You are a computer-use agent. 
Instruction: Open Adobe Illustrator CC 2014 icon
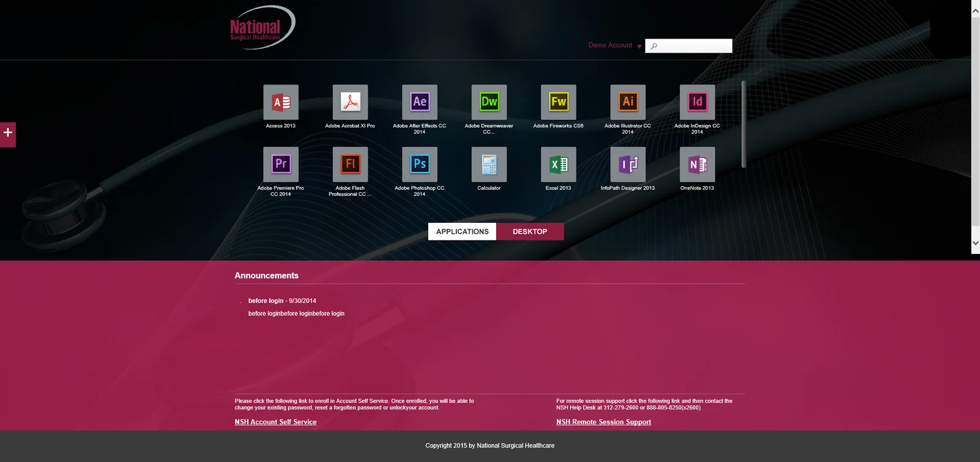[x=628, y=102]
